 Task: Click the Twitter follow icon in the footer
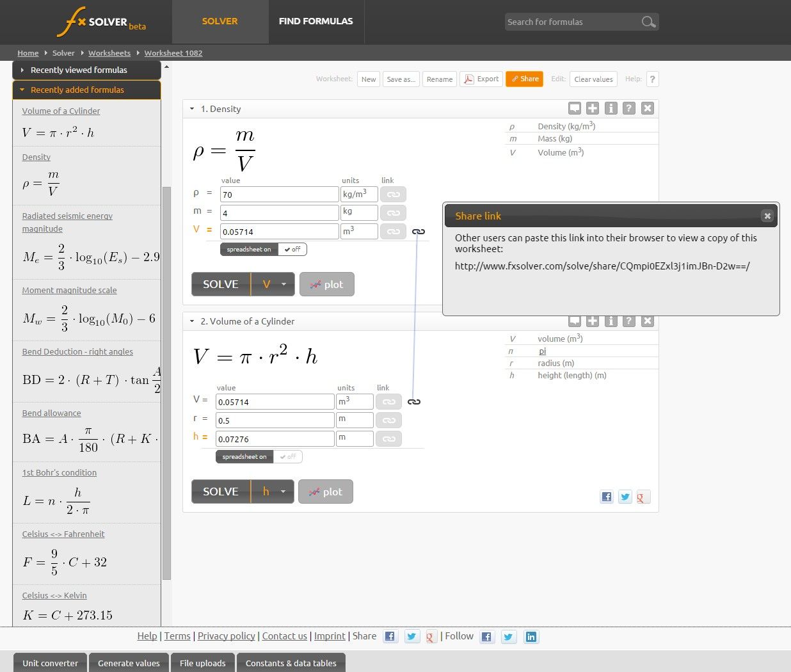pyautogui.click(x=509, y=636)
